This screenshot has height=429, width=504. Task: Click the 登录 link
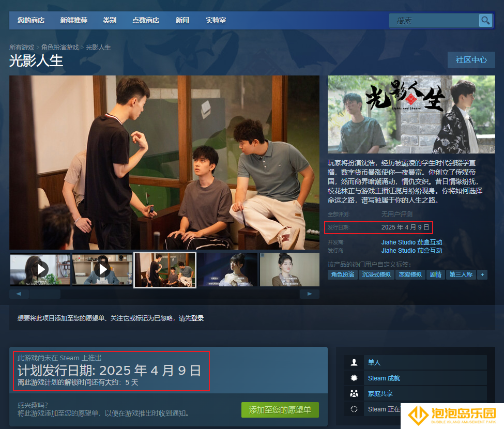click(x=197, y=318)
